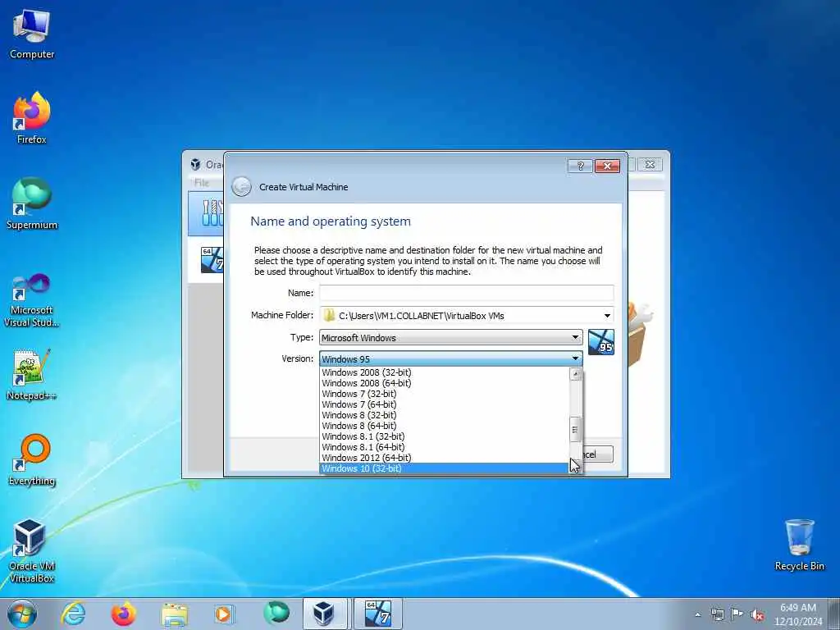Screen dimensions: 840x630
Task: Click the partially hidden Cancel button
Action: point(598,454)
